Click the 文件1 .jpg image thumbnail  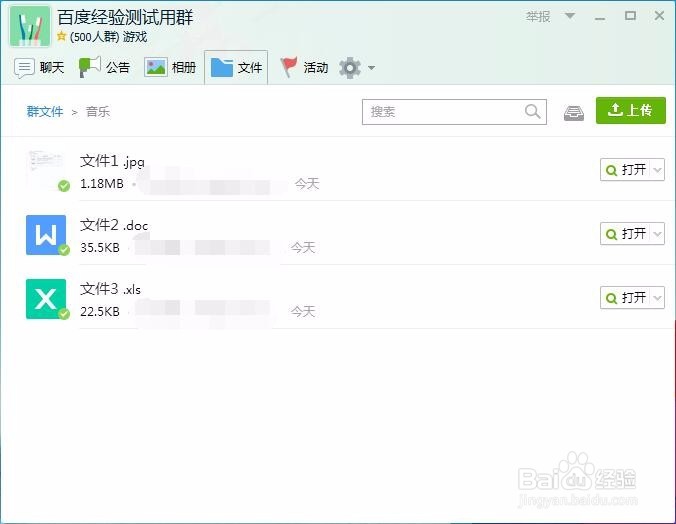tap(46, 169)
